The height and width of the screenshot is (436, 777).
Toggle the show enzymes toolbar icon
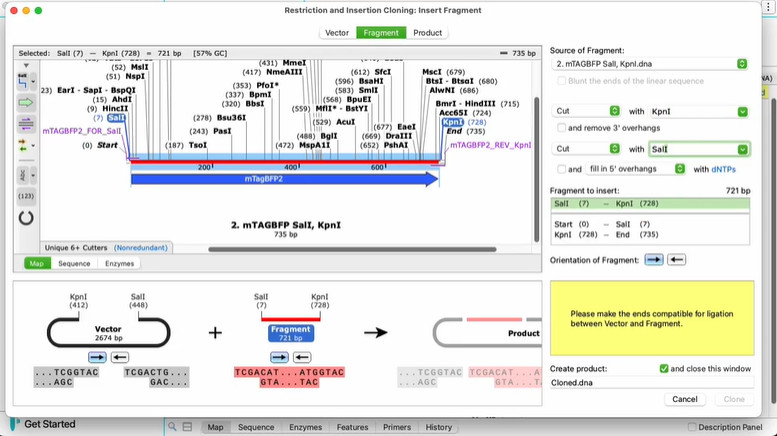[23, 82]
